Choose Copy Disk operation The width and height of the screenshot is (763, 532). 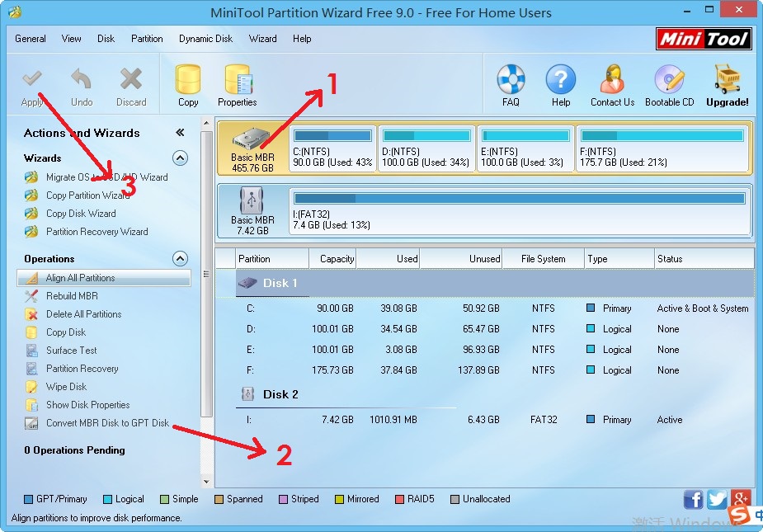[66, 332]
